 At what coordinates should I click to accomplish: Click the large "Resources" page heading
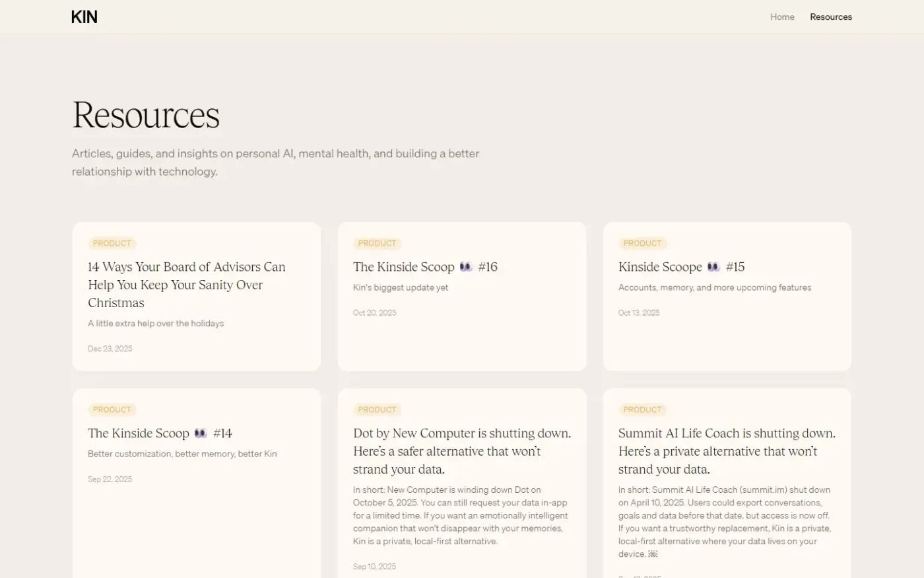point(146,115)
